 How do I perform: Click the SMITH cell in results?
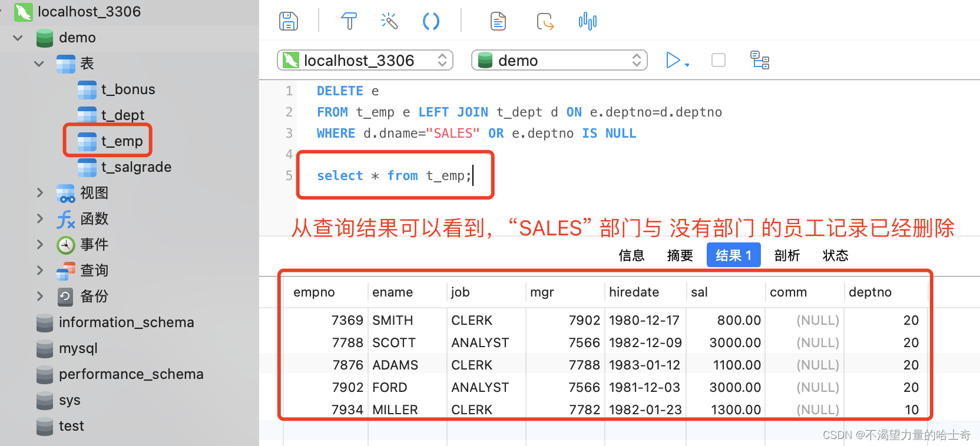click(x=393, y=320)
